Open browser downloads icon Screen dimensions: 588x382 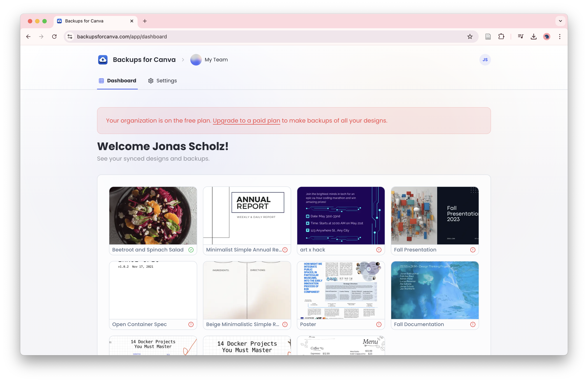(x=533, y=37)
